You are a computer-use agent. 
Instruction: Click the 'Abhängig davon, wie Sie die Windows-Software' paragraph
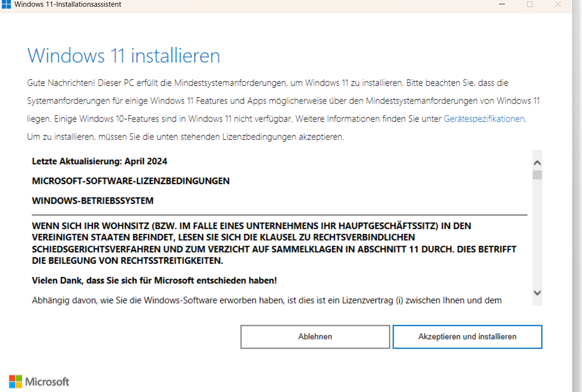[x=267, y=300]
